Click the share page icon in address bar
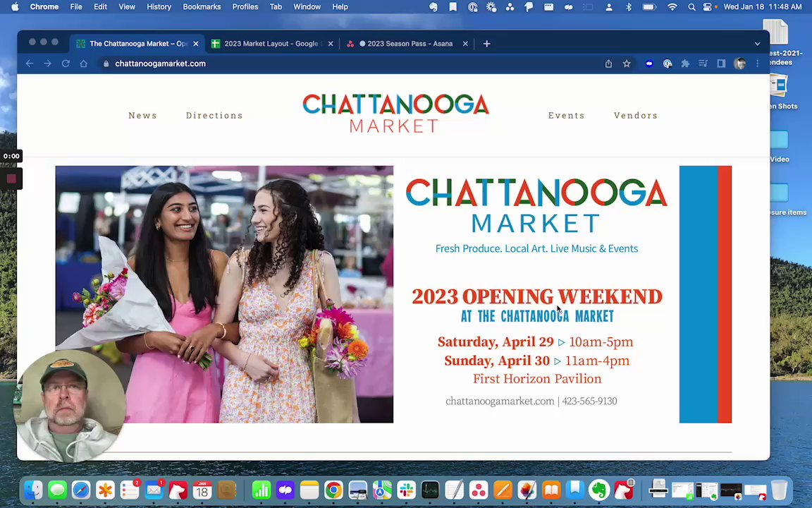 click(608, 64)
